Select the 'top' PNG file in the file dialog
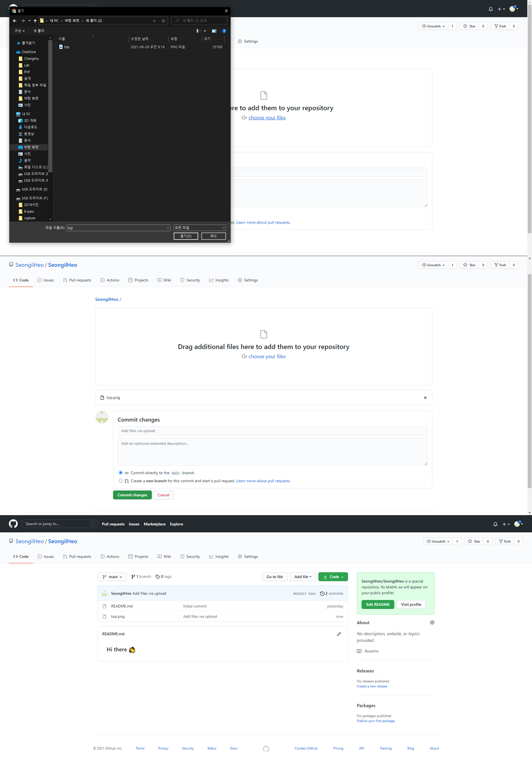 66,47
